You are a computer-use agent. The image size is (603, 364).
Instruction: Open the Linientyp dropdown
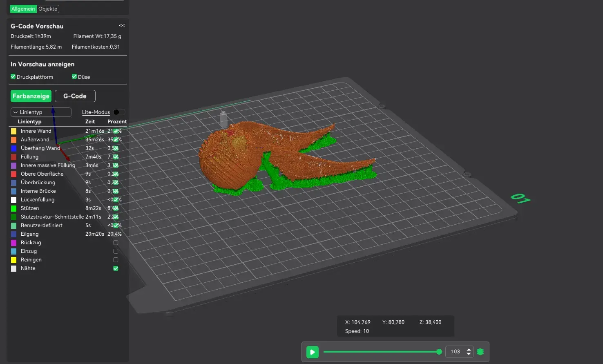pos(41,112)
